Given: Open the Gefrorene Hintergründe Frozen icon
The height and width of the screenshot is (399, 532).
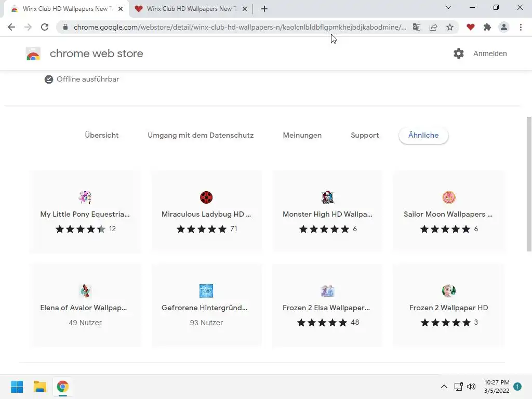Looking at the screenshot, I should 206,291.
